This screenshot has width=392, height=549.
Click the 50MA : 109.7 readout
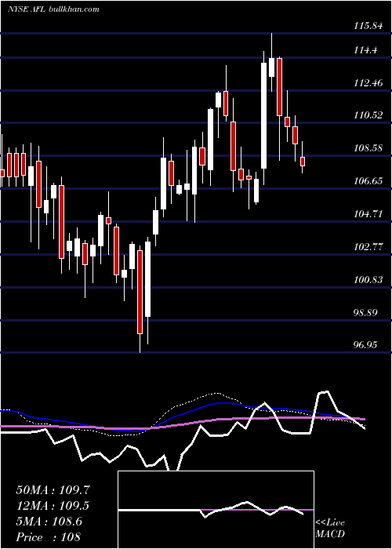[x=53, y=490]
